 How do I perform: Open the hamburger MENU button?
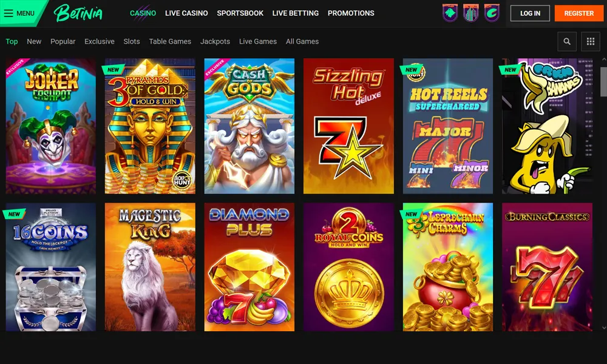19,13
